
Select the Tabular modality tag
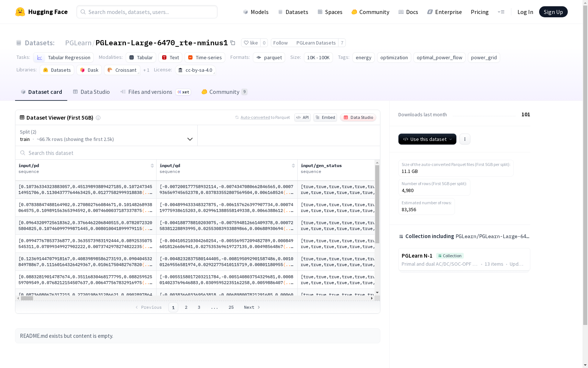[141, 57]
